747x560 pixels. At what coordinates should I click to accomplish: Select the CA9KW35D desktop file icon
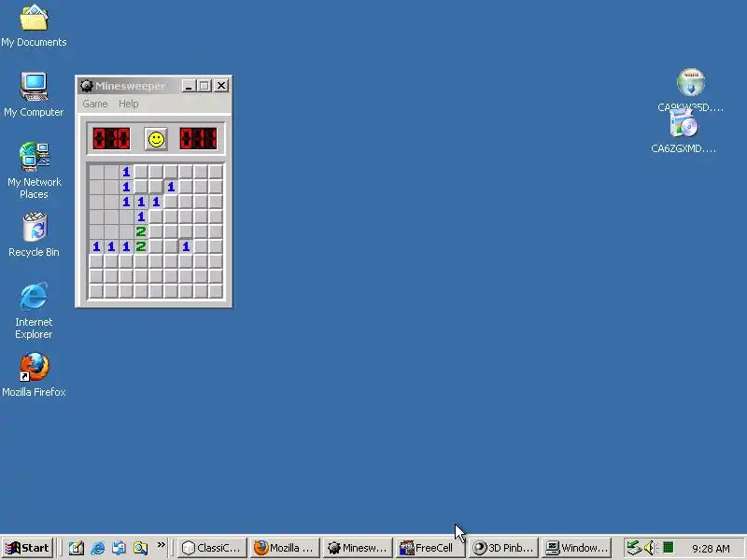(691, 91)
